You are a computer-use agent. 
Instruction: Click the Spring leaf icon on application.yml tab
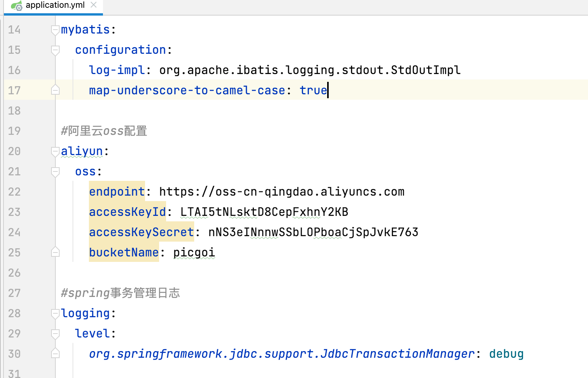click(16, 5)
